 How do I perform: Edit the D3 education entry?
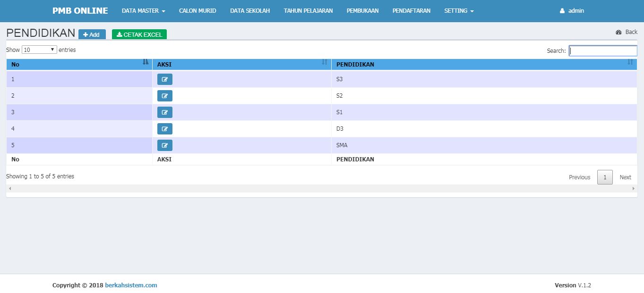[x=164, y=129]
